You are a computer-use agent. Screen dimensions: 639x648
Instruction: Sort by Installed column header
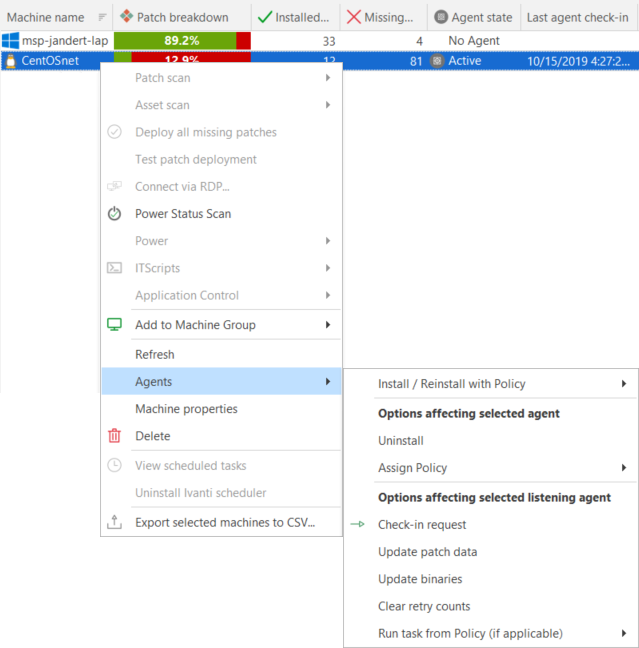(296, 17)
